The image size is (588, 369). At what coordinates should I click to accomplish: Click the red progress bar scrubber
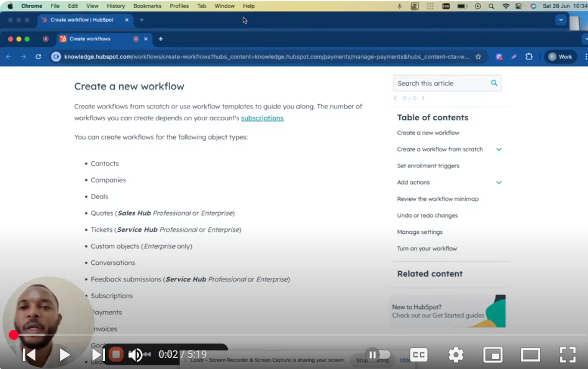[x=14, y=335]
